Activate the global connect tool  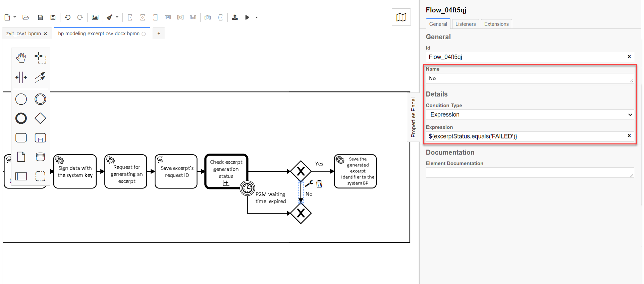point(40,77)
